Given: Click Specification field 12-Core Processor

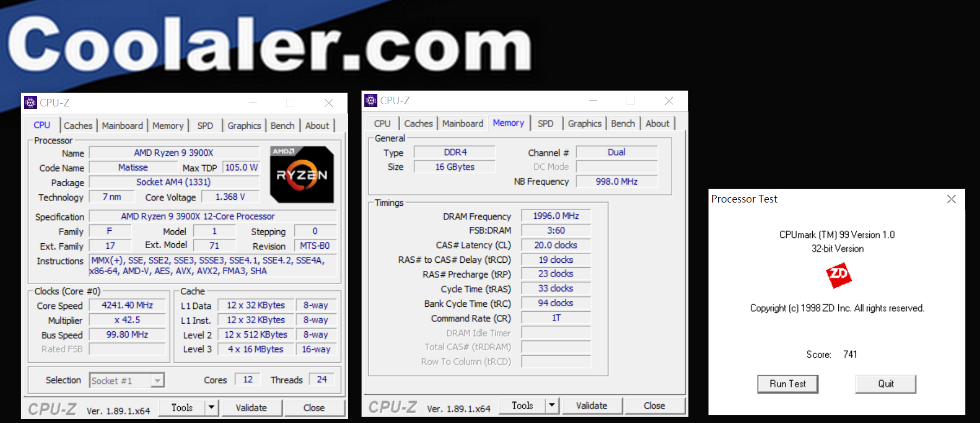Looking at the screenshot, I should point(212,216).
